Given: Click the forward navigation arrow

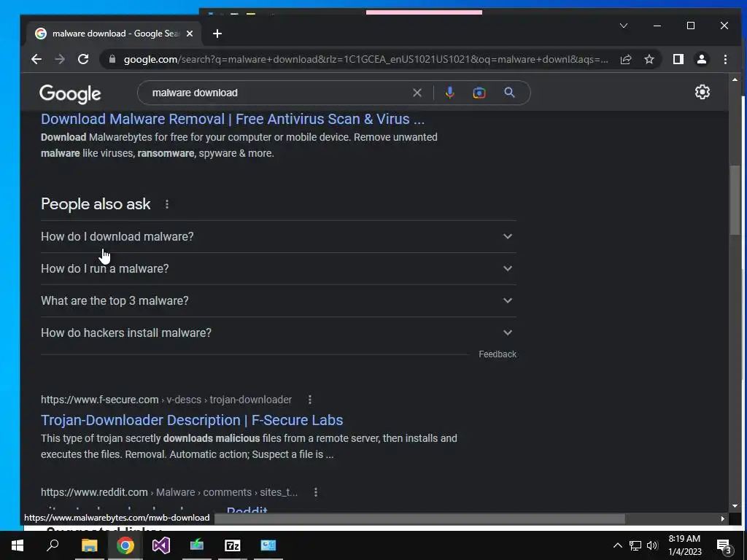Looking at the screenshot, I should pyautogui.click(x=60, y=59).
